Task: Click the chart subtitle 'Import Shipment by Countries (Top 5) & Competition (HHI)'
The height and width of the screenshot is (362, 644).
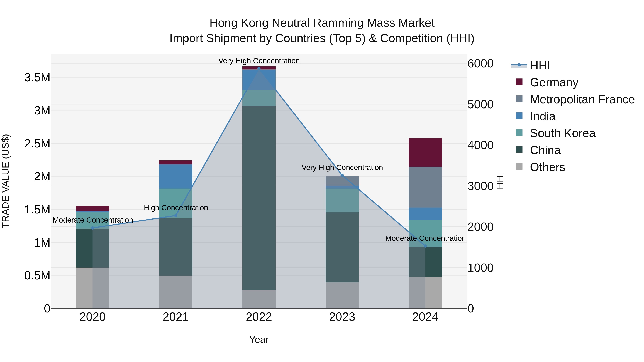Action: click(x=322, y=38)
